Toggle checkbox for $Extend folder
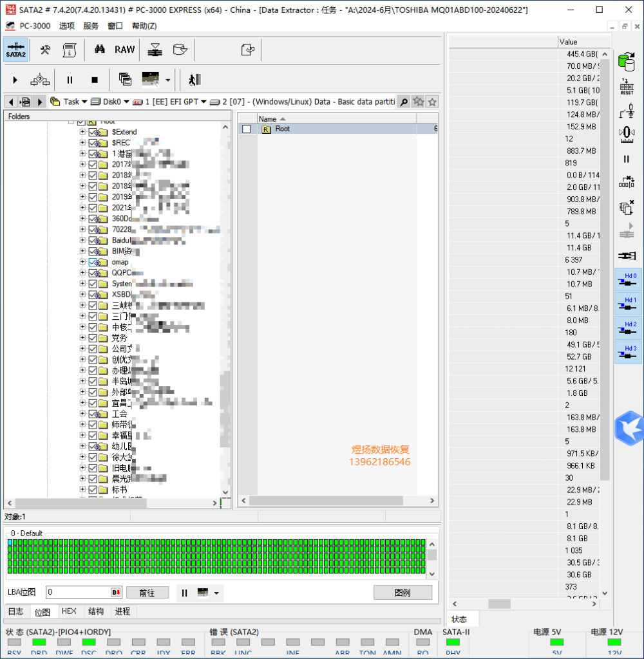644x659 pixels. pos(93,132)
